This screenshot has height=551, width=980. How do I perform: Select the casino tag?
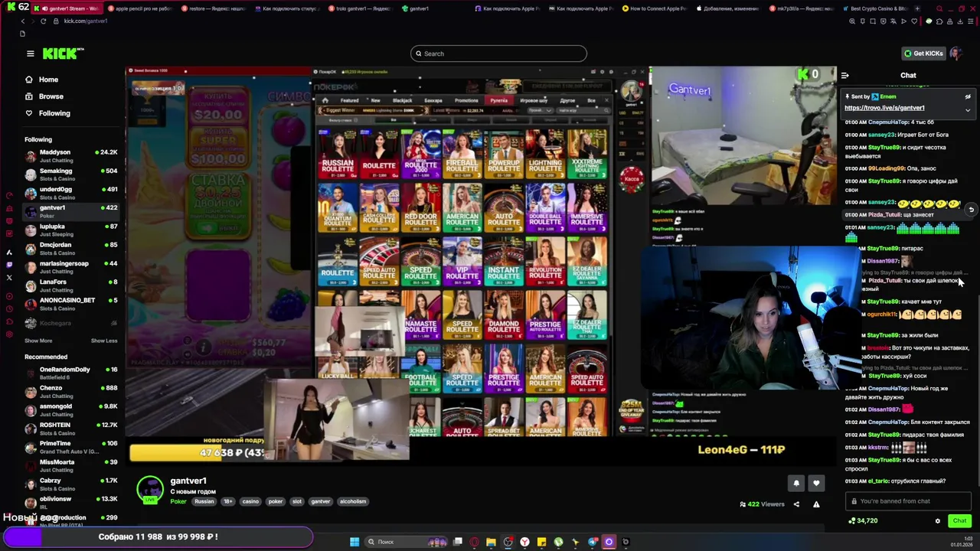point(250,502)
